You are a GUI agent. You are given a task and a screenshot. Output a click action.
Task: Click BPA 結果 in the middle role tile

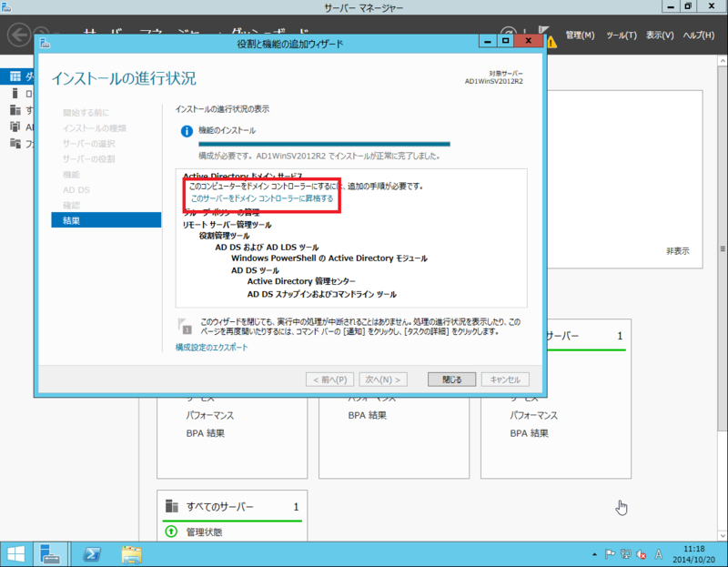(x=368, y=415)
